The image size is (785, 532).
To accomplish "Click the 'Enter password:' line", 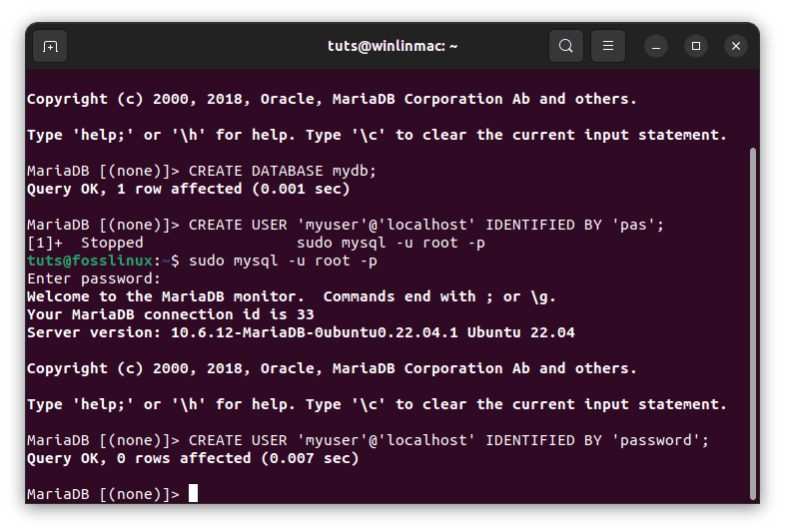I will pos(94,278).
